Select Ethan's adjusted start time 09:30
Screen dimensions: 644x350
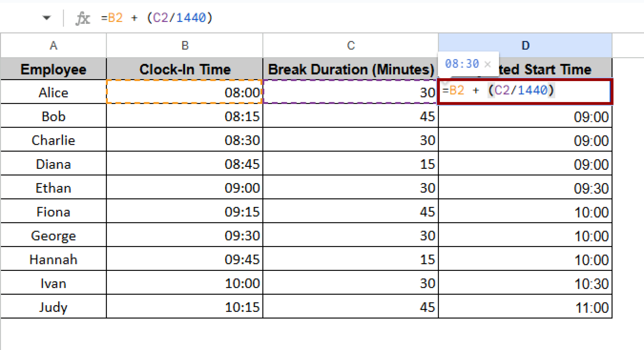tap(525, 188)
